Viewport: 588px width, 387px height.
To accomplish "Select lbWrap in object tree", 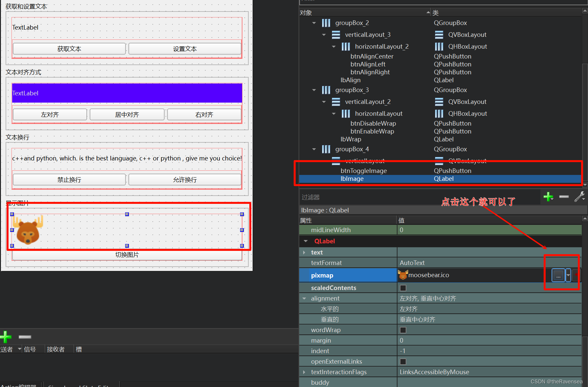I will [351, 139].
